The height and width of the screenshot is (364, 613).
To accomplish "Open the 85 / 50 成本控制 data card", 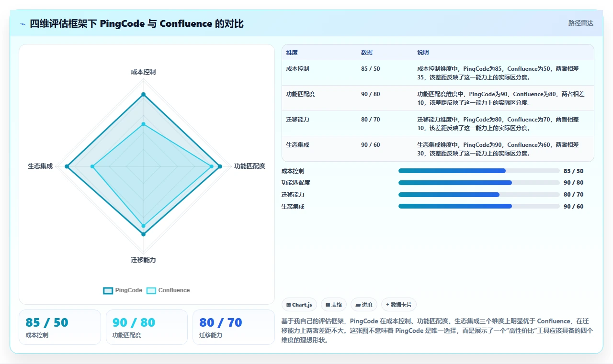I will [x=60, y=327].
